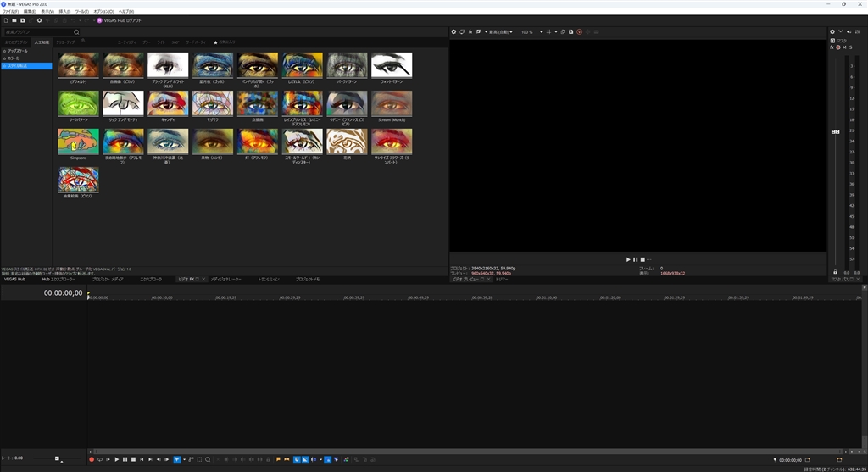Image resolution: width=868 pixels, height=472 pixels.
Task: Toggle Mute (M) on the master bus
Action: [x=844, y=47]
